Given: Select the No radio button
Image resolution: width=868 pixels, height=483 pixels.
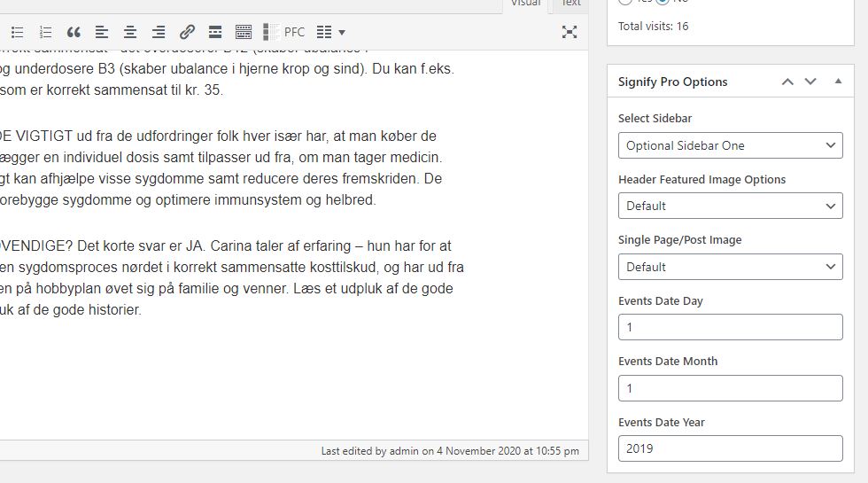Looking at the screenshot, I should click(x=663, y=2).
